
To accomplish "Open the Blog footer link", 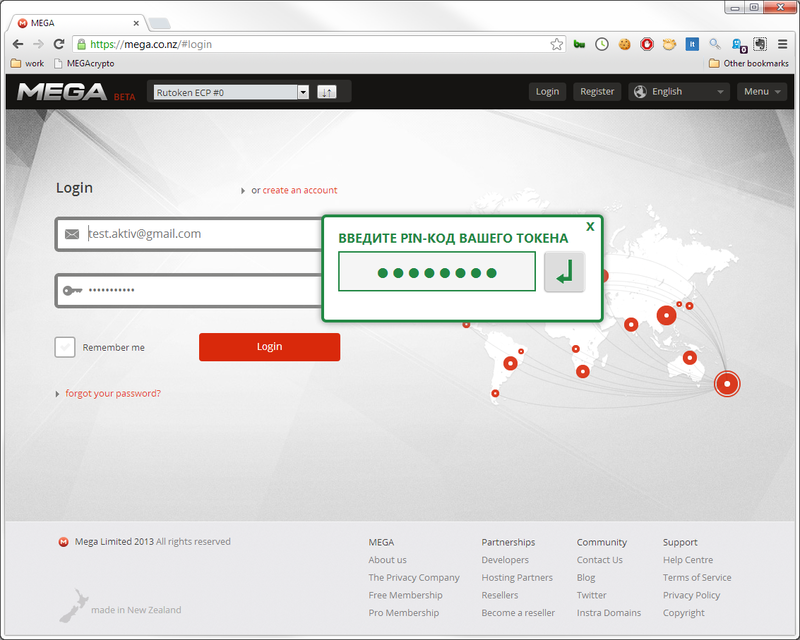I will [586, 578].
